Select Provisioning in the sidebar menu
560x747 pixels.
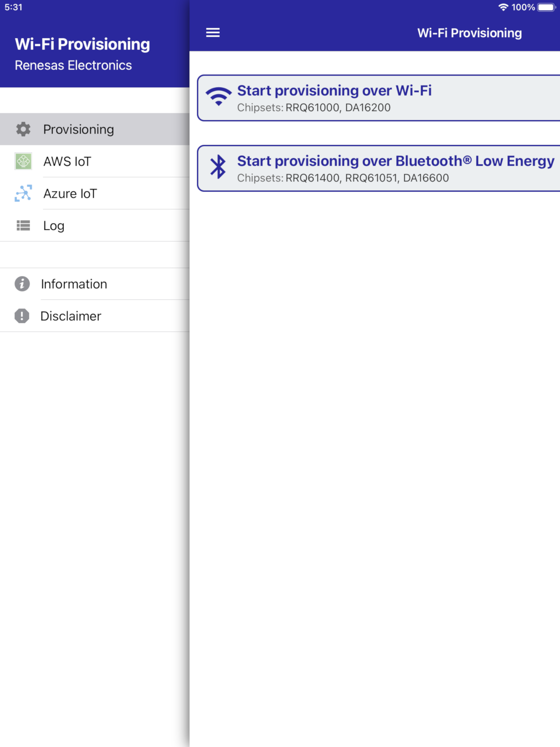point(95,129)
